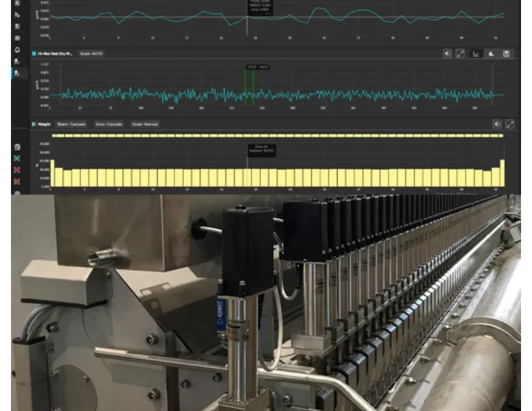The image size is (532, 411).
Task: Expand the Hi-Res Reel Dry Weight chart fullscreen
Action: (461, 54)
